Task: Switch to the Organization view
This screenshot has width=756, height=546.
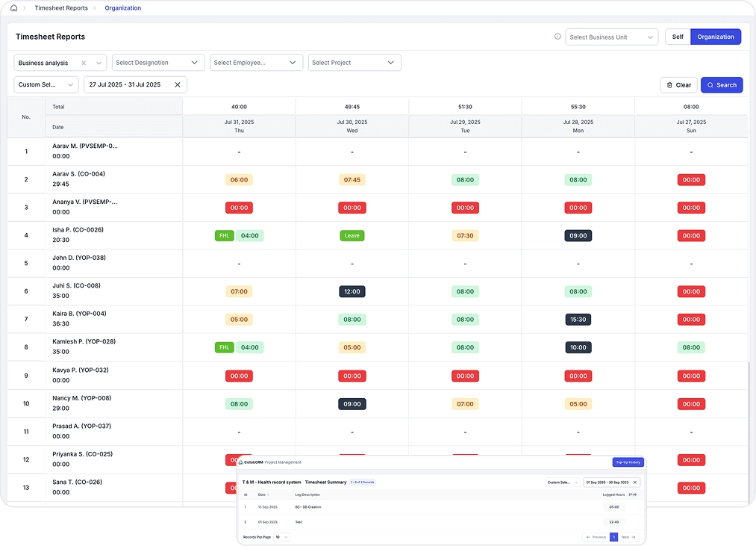Action: [x=716, y=37]
